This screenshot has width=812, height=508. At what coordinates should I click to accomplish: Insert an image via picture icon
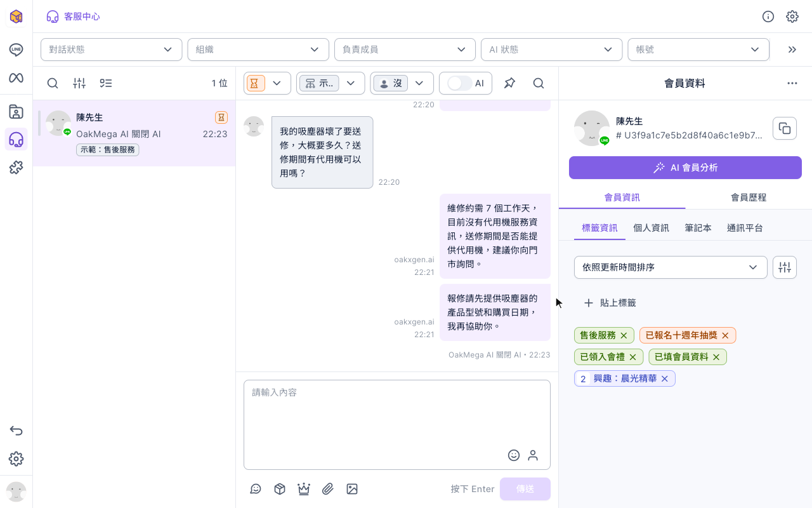[352, 489]
